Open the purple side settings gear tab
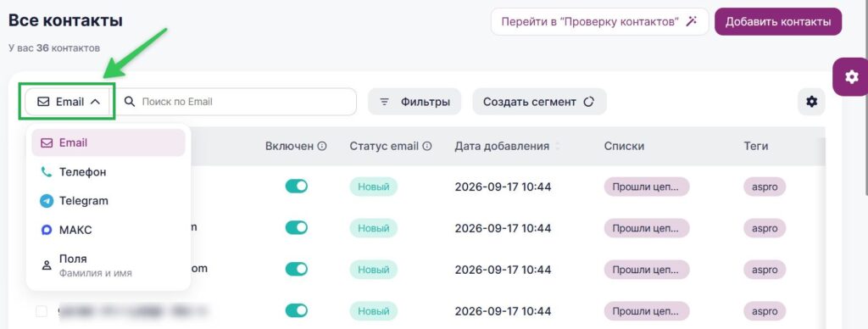The width and height of the screenshot is (868, 329). coord(851,76)
